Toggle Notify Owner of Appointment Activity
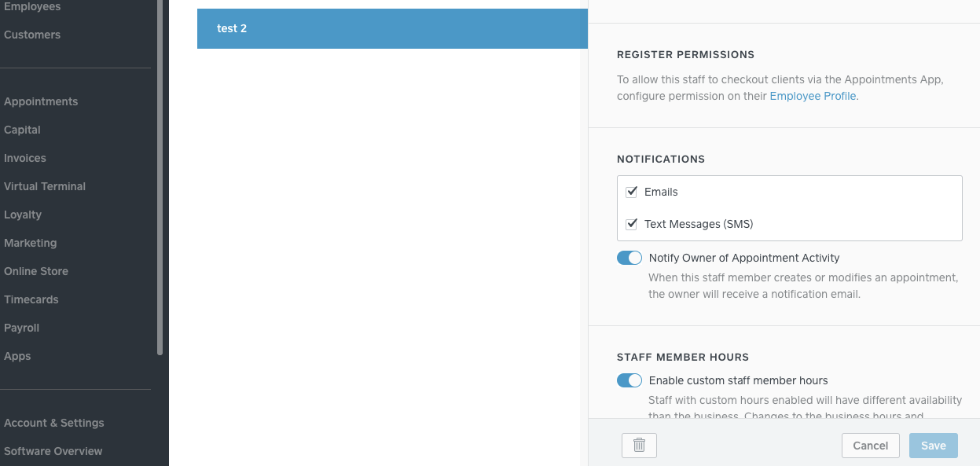980x466 pixels. [629, 258]
